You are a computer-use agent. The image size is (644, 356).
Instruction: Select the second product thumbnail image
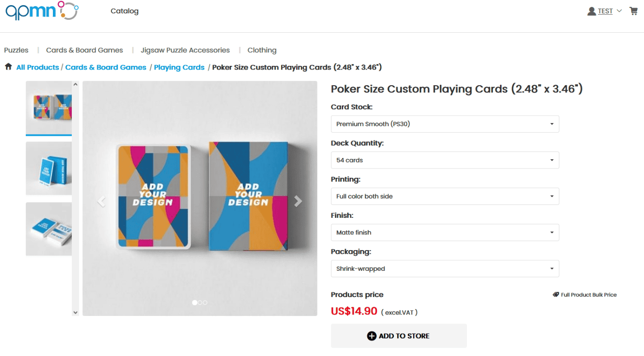tap(49, 168)
